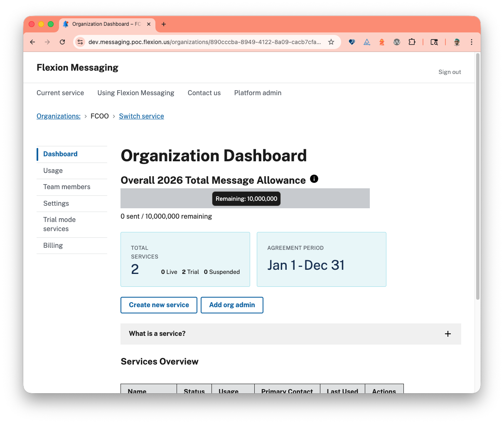Click the message allowance progress bar

(x=245, y=198)
